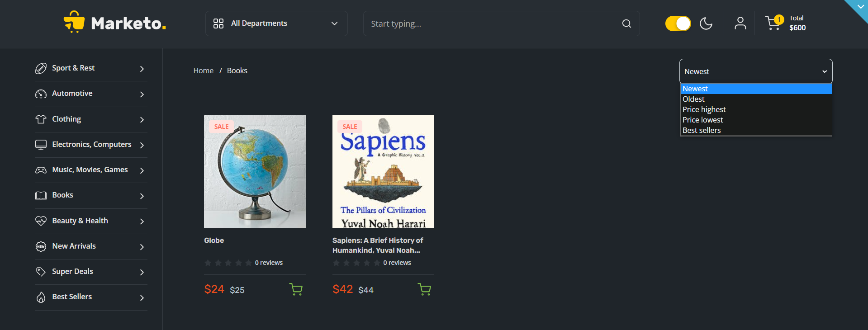Open Super Deals category link

coord(72,271)
